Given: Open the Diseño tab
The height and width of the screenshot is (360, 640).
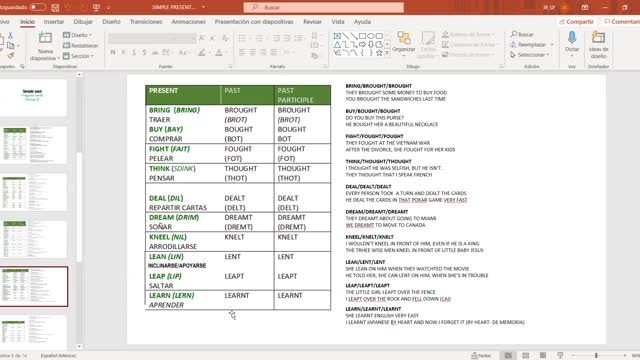Looking at the screenshot, I should click(111, 22).
